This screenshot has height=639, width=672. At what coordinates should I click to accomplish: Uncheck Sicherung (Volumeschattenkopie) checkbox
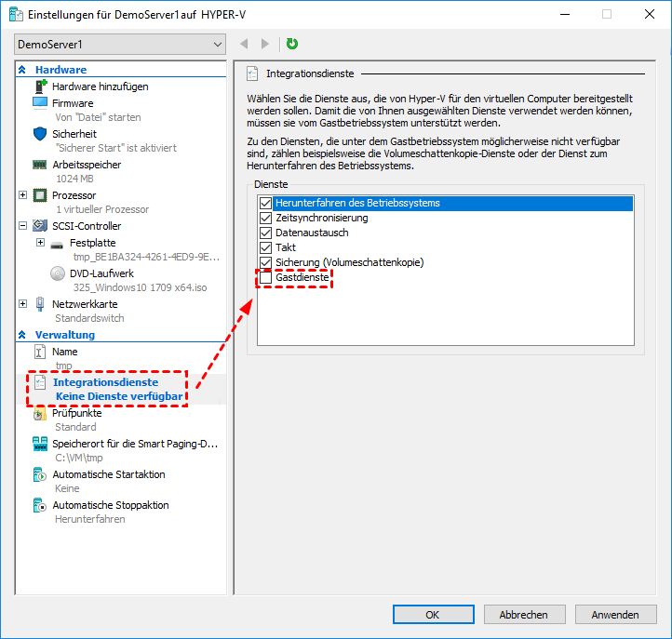pos(265,262)
